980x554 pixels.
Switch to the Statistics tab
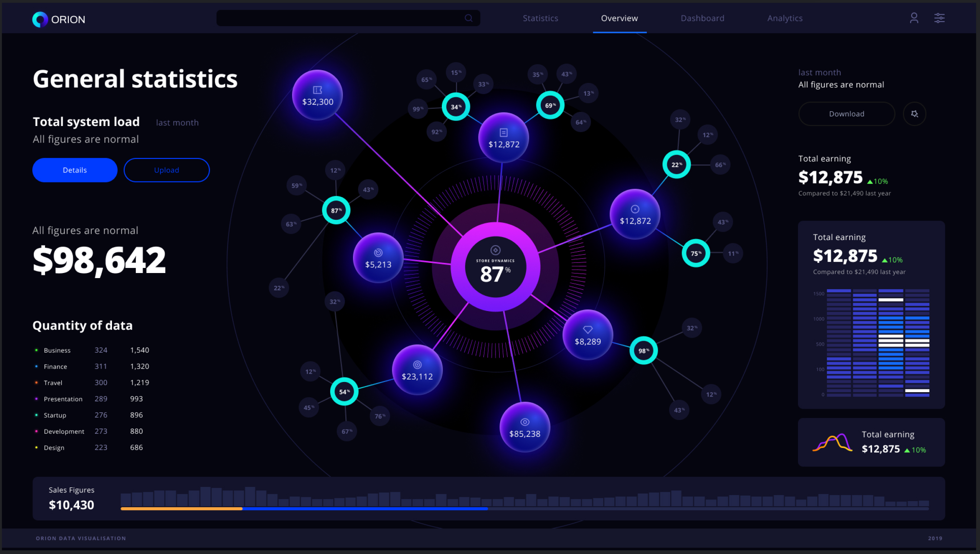tap(540, 18)
